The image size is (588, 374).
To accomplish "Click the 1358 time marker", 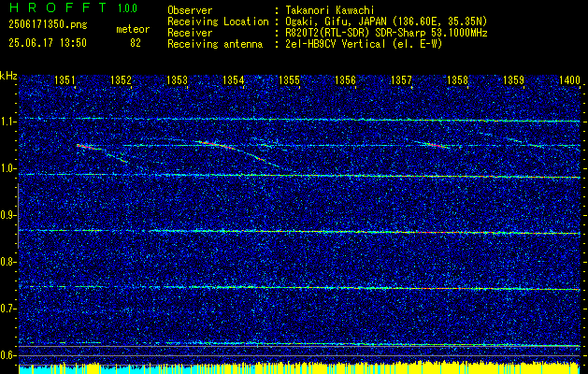I will click(x=457, y=79).
